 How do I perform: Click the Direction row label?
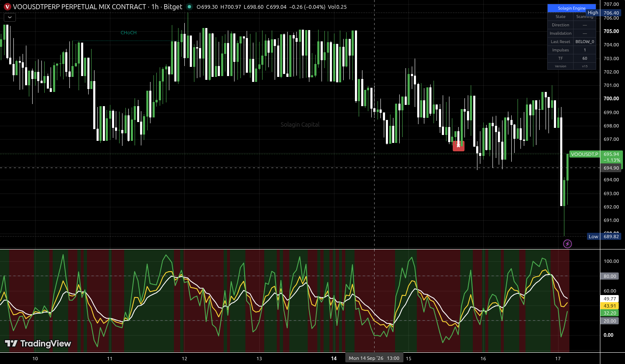pyautogui.click(x=560, y=25)
